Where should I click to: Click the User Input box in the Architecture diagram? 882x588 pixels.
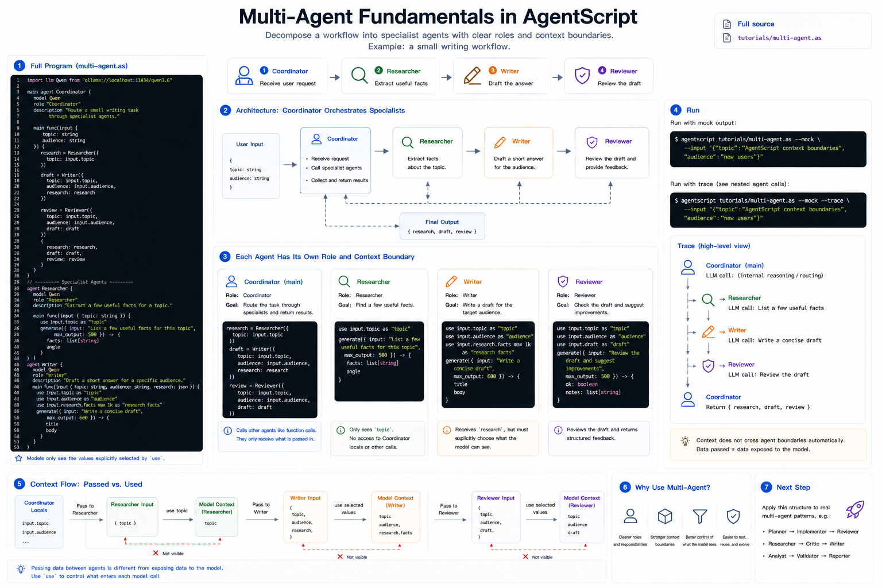(251, 166)
